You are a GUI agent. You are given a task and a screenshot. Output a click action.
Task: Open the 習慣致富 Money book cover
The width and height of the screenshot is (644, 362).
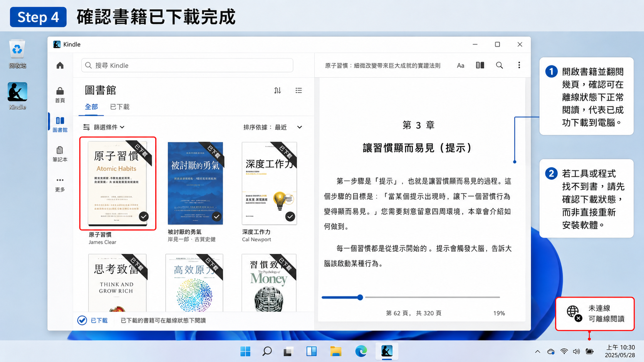[269, 283]
